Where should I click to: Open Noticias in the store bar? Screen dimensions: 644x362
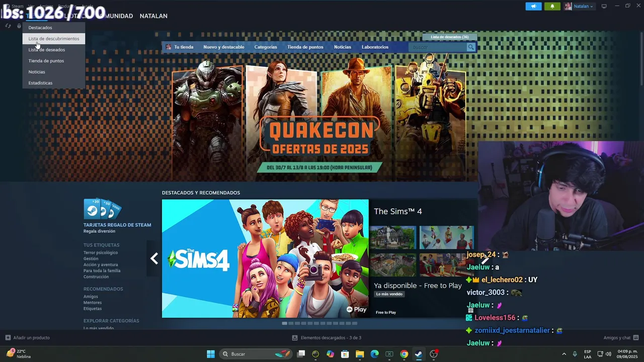(343, 47)
